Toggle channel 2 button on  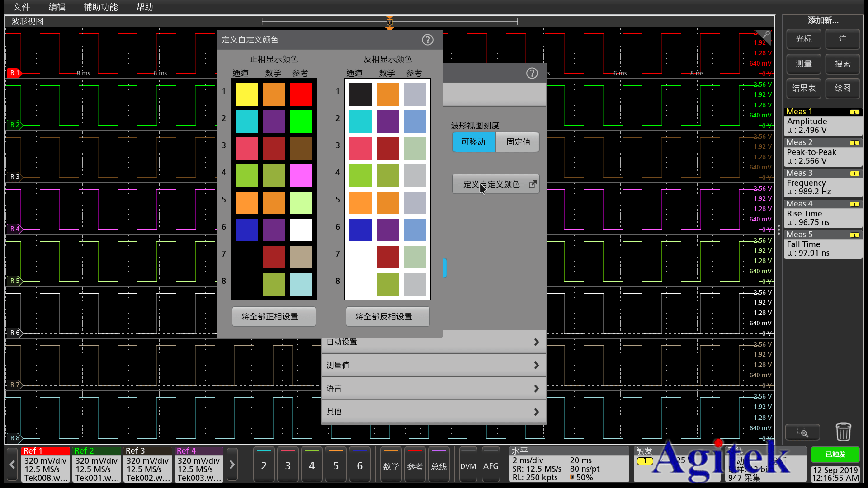(264, 465)
